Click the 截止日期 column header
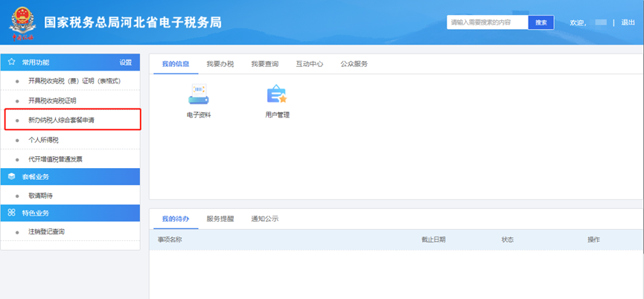The height and width of the screenshot is (299, 644). (x=433, y=240)
